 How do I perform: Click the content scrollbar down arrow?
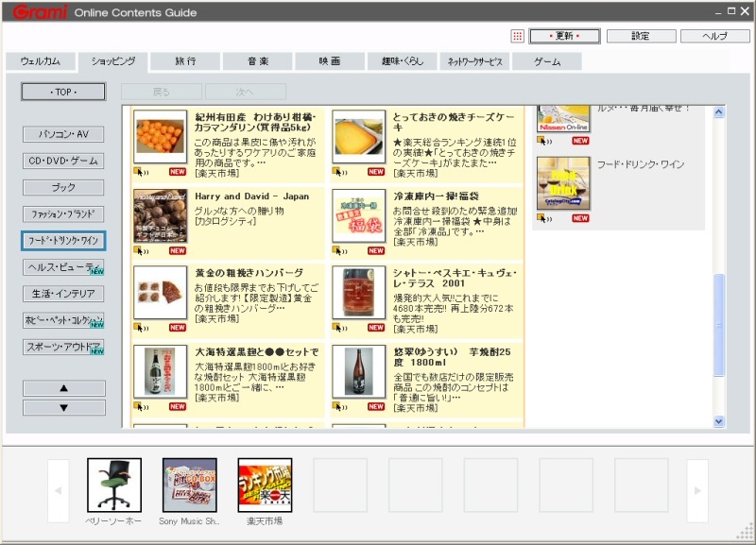pyautogui.click(x=719, y=421)
